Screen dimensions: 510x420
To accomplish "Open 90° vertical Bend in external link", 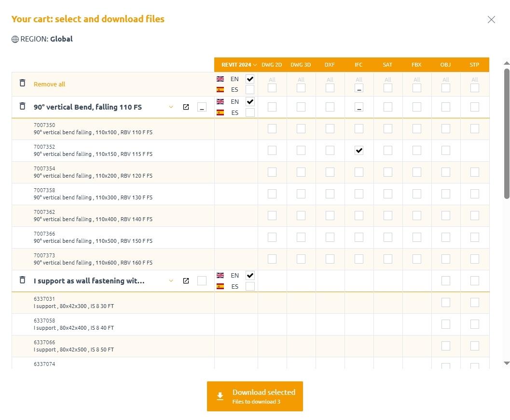I will point(186,107).
